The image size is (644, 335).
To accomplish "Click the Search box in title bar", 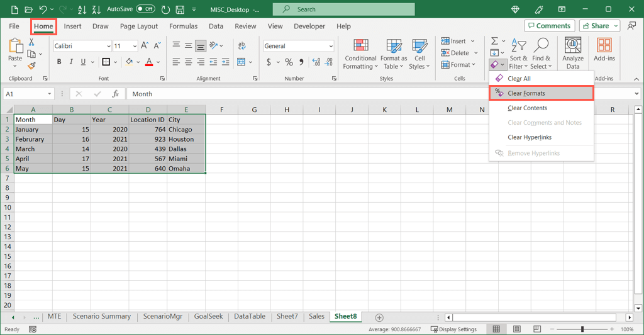I will 344,9.
